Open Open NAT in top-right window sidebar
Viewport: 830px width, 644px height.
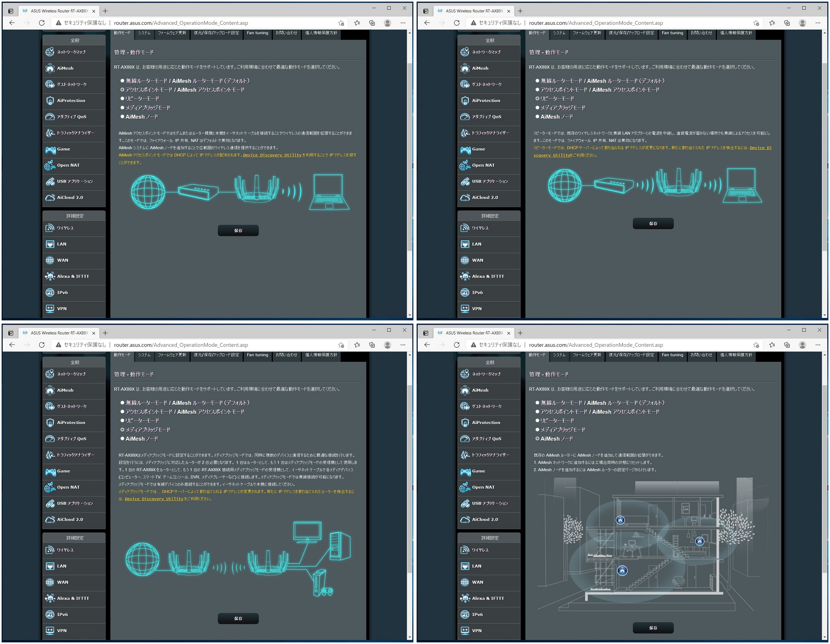pos(489,165)
